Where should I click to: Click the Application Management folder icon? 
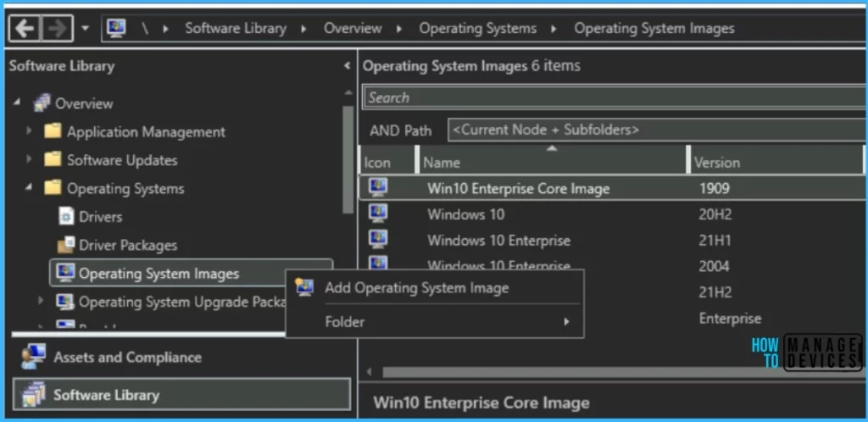tap(53, 131)
